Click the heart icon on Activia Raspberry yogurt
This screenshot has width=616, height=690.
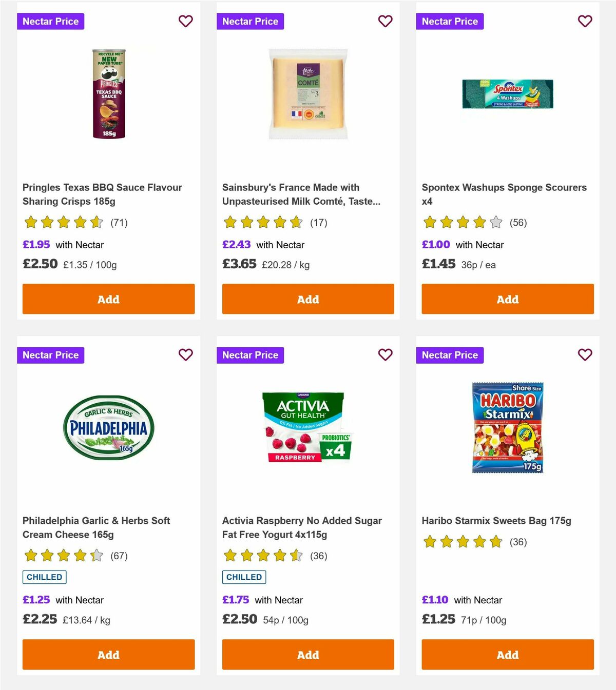pyautogui.click(x=385, y=354)
